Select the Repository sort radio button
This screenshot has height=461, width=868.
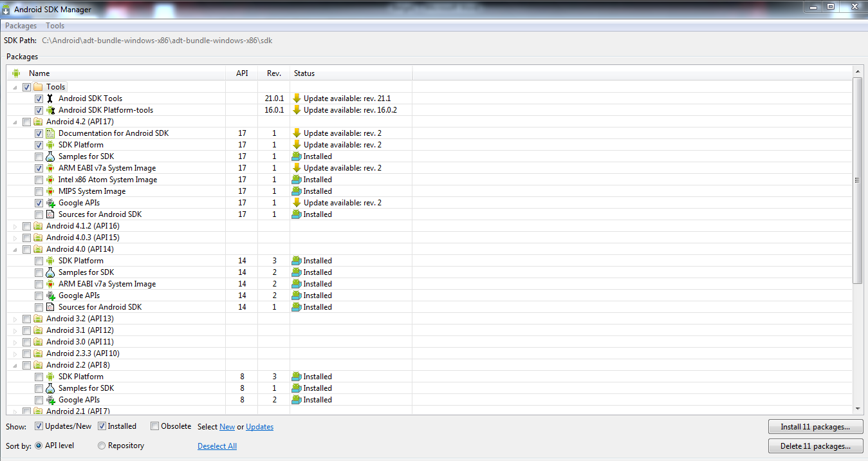click(x=102, y=446)
